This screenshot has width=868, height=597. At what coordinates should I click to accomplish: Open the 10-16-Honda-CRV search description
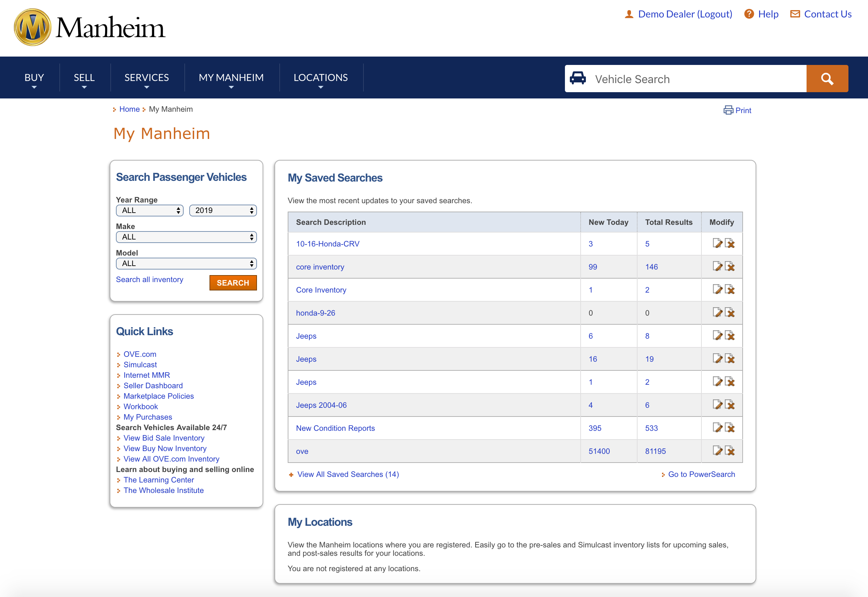tap(328, 244)
